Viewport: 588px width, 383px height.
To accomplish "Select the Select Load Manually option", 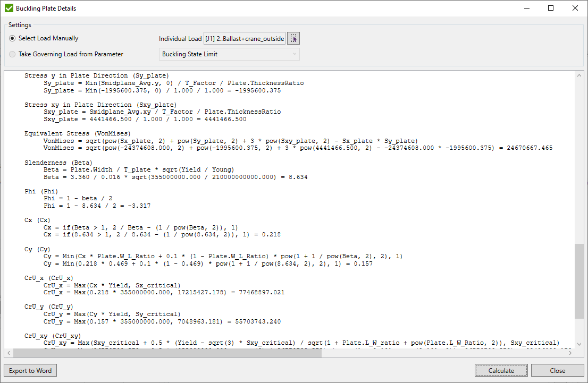I will tap(12, 38).
